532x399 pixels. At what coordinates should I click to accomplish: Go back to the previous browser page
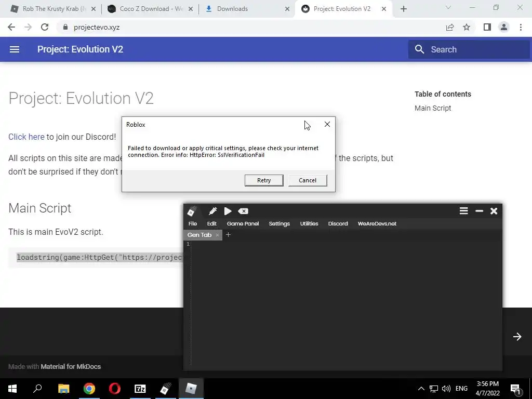click(11, 27)
